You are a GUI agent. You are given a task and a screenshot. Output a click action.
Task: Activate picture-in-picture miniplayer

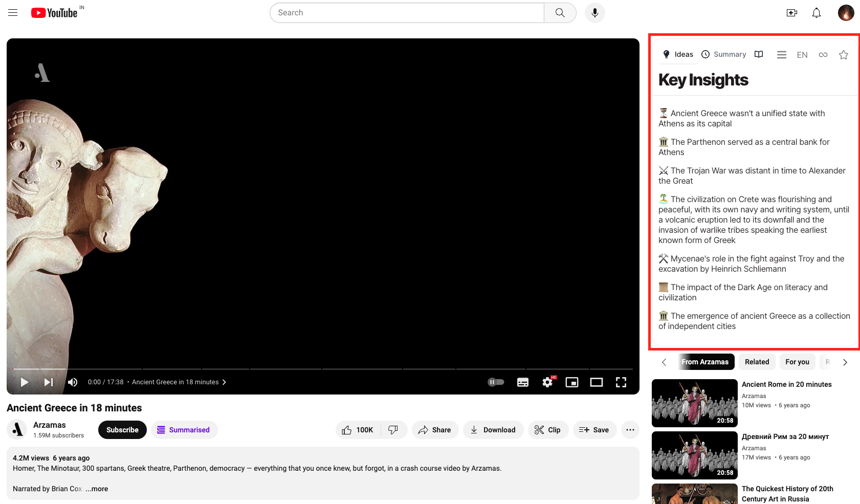[571, 382]
